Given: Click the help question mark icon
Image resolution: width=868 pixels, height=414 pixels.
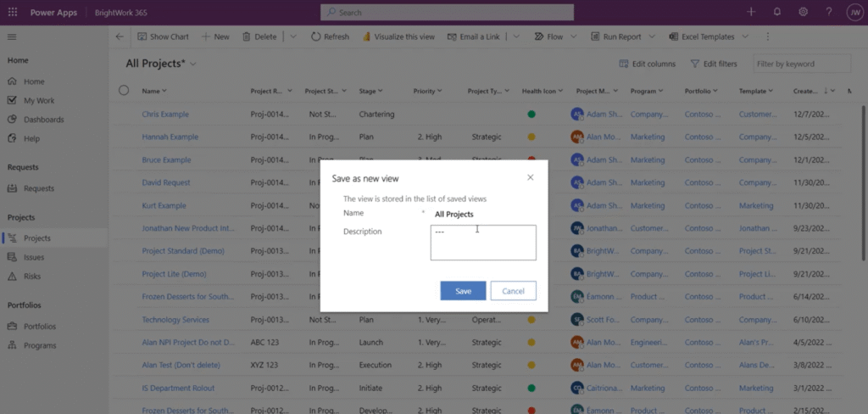Looking at the screenshot, I should click(x=827, y=12).
